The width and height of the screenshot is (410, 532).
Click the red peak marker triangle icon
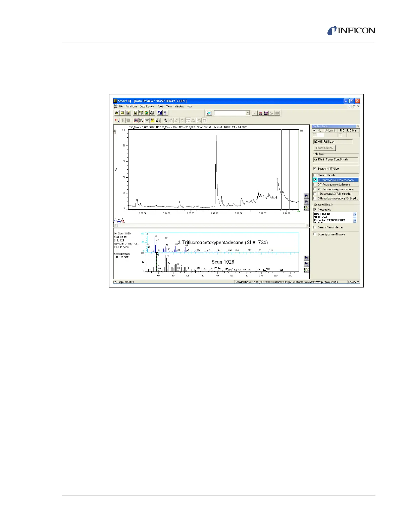123,221
